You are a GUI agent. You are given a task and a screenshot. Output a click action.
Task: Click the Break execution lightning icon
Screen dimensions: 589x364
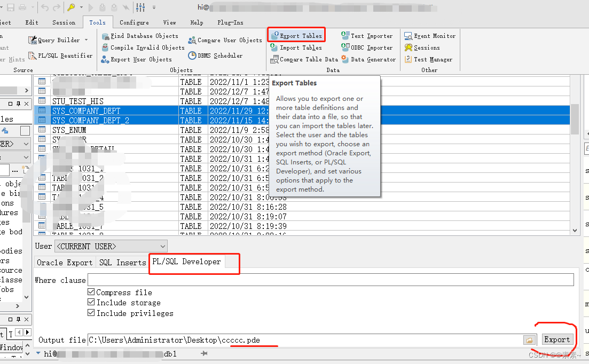coord(126,7)
